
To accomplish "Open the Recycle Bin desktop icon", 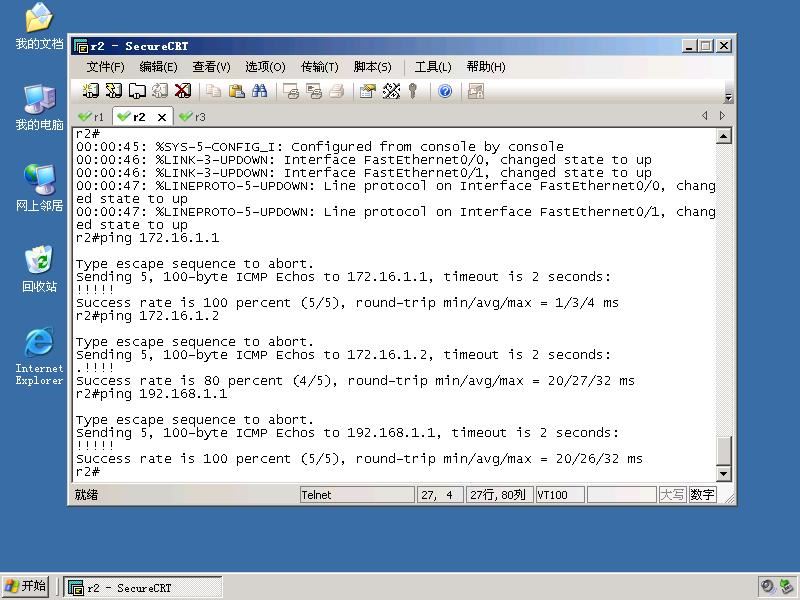I will 39,269.
